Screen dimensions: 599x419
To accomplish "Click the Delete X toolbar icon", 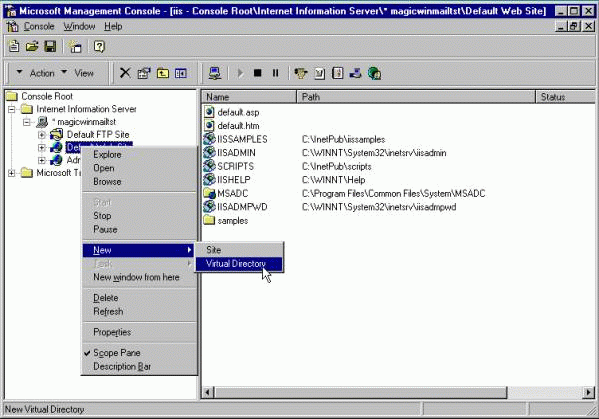I will 125,73.
